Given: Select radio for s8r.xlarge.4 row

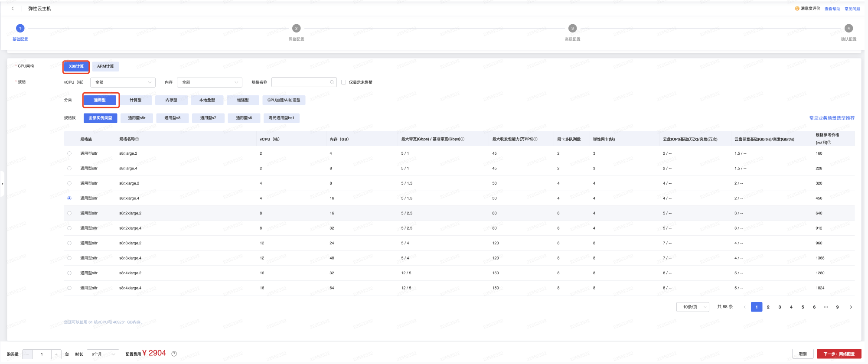Looking at the screenshot, I should tap(69, 198).
